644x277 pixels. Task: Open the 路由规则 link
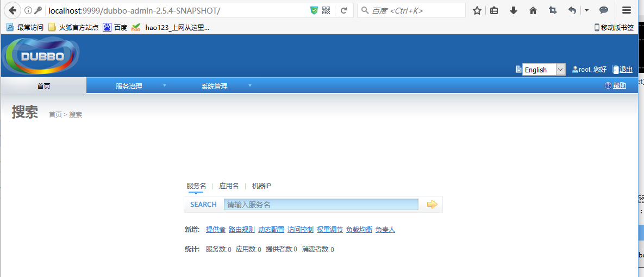[x=242, y=230]
